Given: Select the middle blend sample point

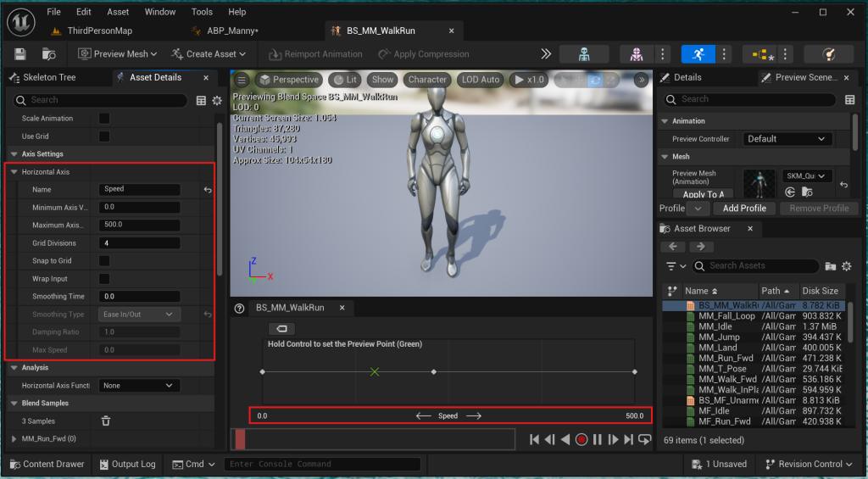Looking at the screenshot, I should (x=433, y=371).
